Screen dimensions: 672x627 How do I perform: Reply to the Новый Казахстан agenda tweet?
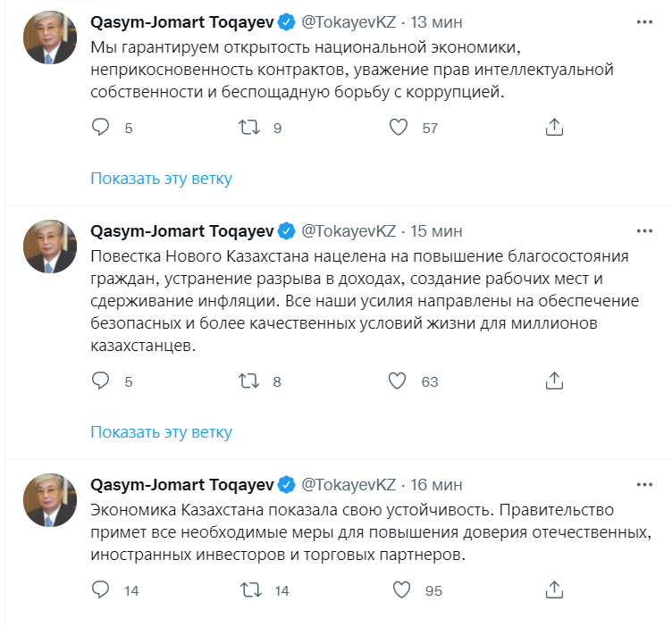[x=101, y=381]
